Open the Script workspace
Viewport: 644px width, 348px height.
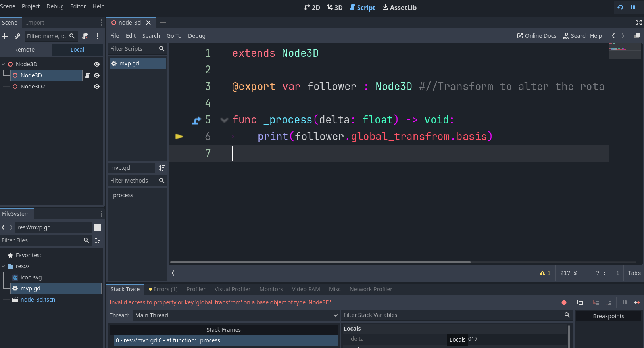pyautogui.click(x=362, y=8)
